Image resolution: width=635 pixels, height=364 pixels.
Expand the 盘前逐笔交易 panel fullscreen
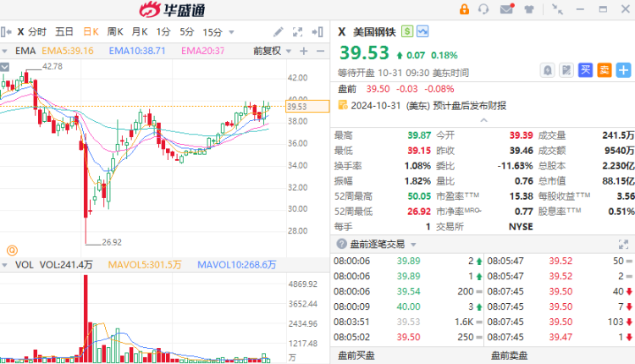pos(623,244)
